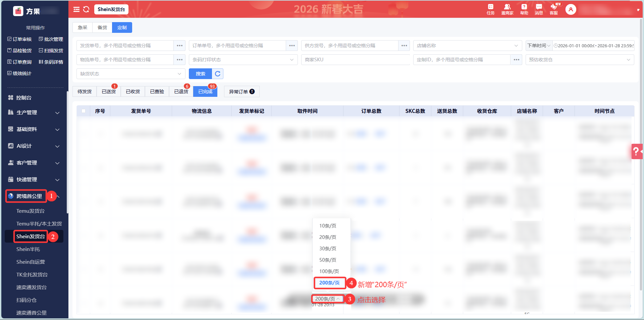This screenshot has height=320, width=644.
Task: Choose 100条/页 from the page size list
Action: pyautogui.click(x=331, y=271)
